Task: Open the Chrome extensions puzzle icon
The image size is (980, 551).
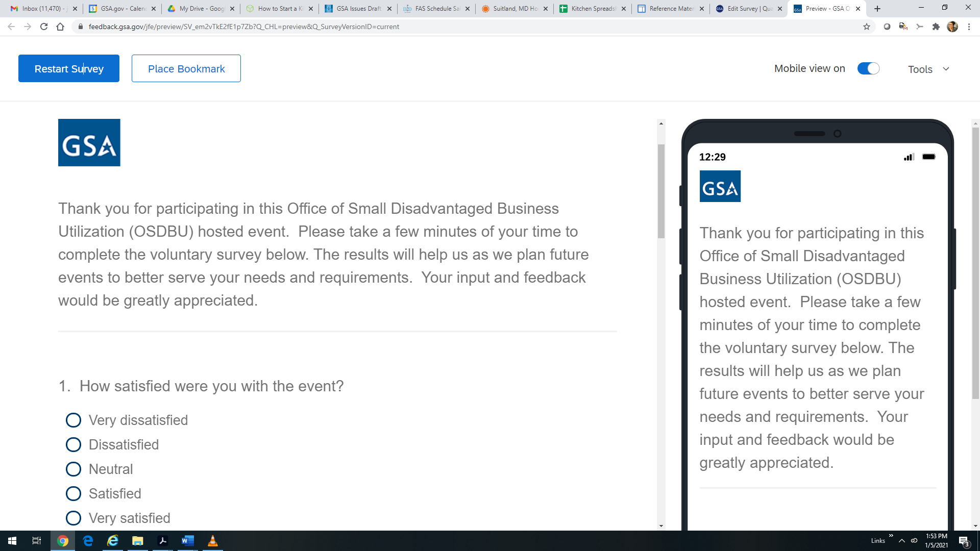Action: tap(936, 27)
